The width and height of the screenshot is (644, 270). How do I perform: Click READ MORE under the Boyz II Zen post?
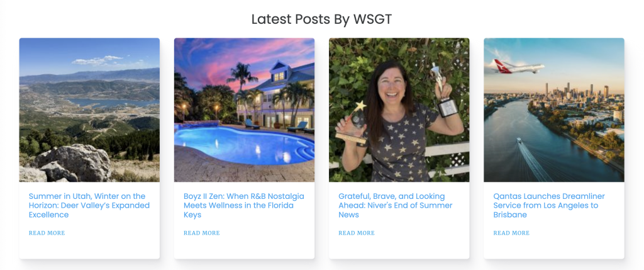point(202,233)
